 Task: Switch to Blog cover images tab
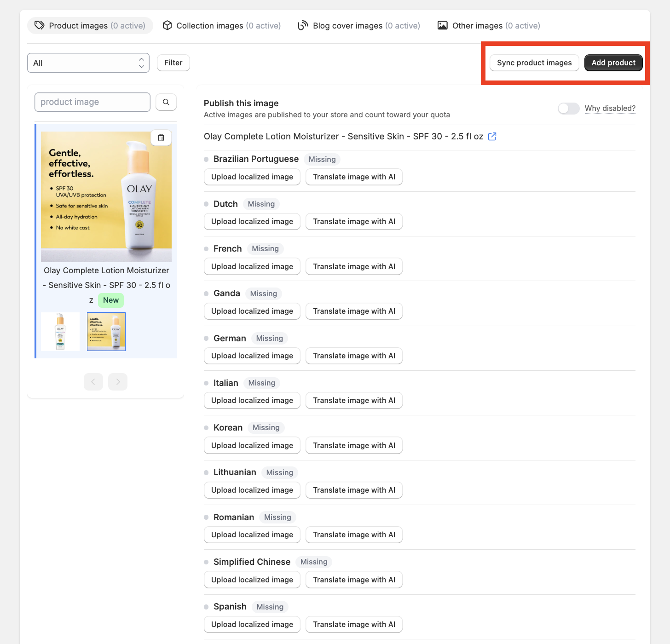(359, 26)
